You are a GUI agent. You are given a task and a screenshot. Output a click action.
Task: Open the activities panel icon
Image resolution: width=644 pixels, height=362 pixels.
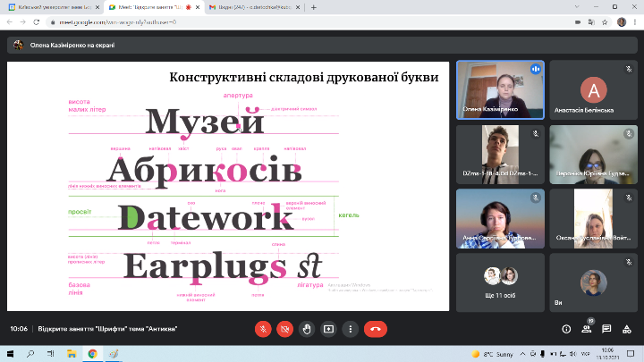[627, 328]
